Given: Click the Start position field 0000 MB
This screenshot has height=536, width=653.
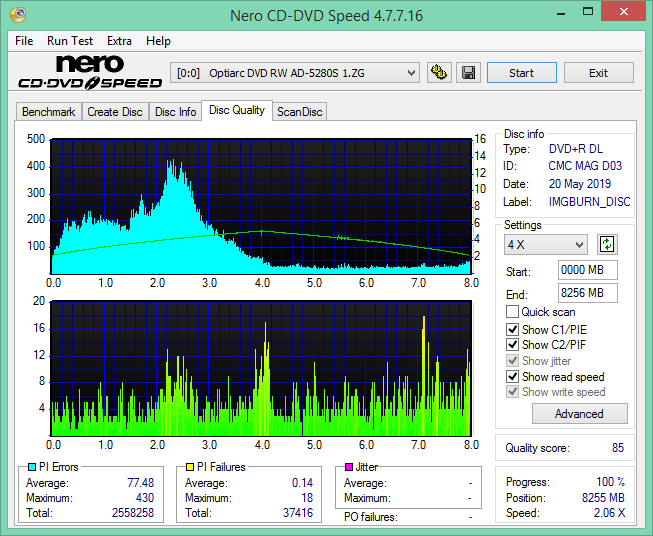Looking at the screenshot, I should (587, 270).
